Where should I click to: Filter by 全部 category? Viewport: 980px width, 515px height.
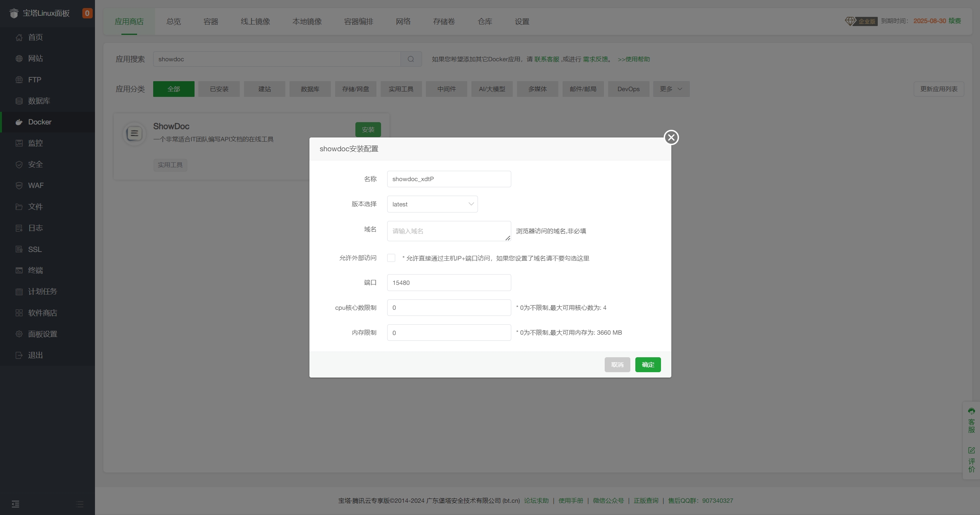pyautogui.click(x=174, y=89)
